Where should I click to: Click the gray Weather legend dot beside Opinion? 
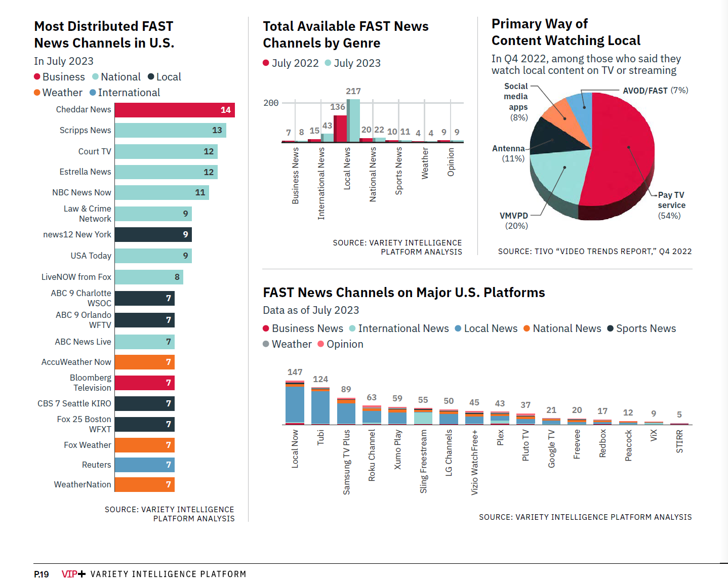pyautogui.click(x=266, y=344)
